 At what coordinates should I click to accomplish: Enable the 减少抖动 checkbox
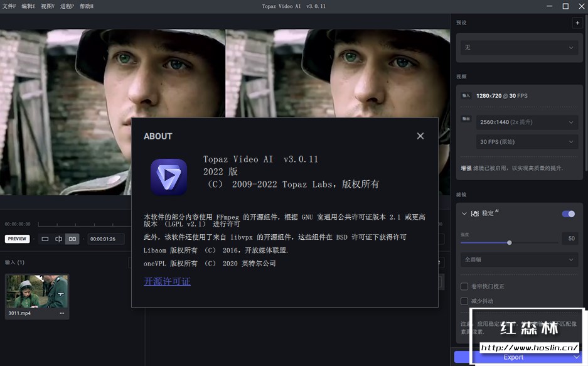click(x=464, y=301)
